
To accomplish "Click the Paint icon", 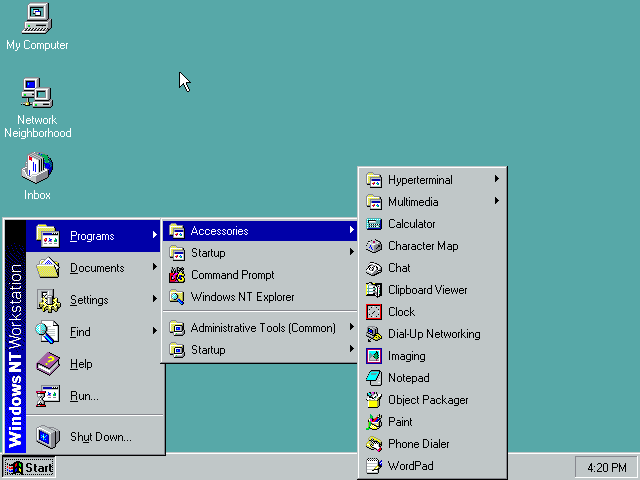I will 374,422.
